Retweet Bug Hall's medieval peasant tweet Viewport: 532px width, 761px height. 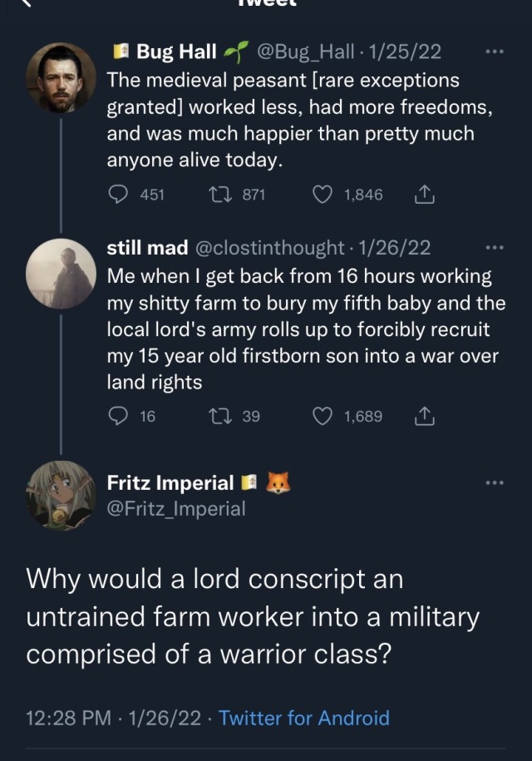click(x=221, y=195)
